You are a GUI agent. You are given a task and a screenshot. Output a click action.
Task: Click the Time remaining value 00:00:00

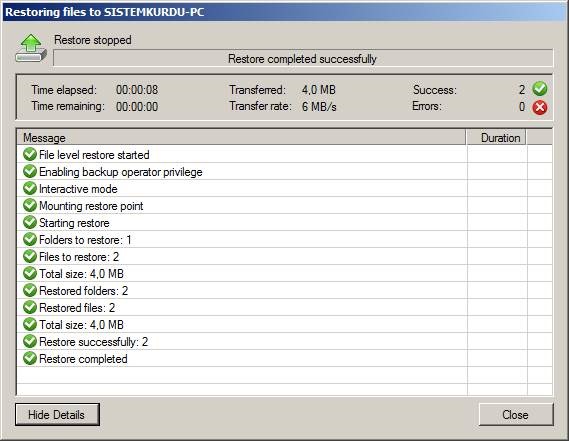point(137,107)
